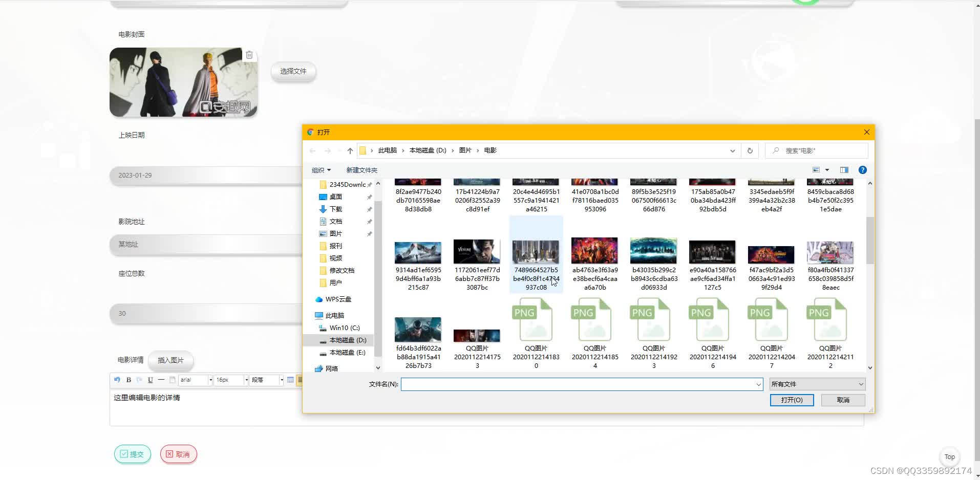Select 2345Downloads folder in sidebar

click(343, 184)
